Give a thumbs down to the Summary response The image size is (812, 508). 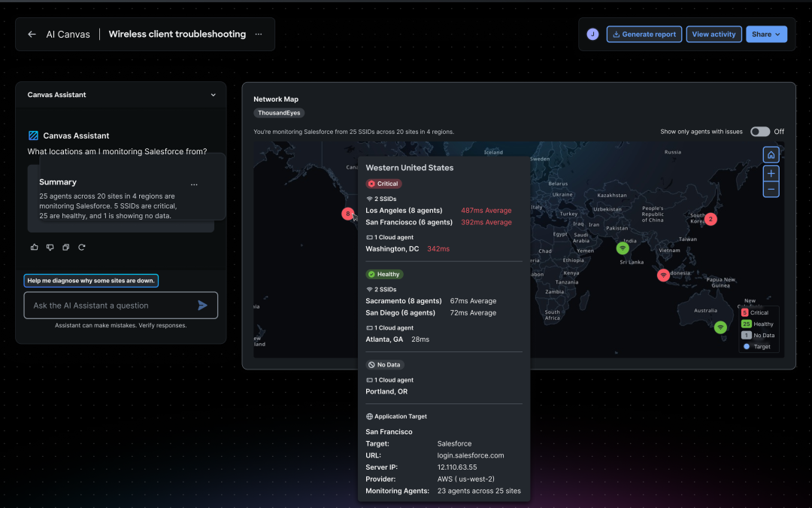click(50, 247)
